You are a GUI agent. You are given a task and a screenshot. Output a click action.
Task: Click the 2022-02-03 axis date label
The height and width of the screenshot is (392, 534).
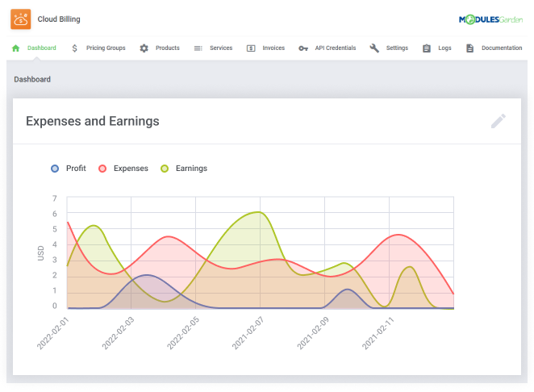tap(118, 333)
